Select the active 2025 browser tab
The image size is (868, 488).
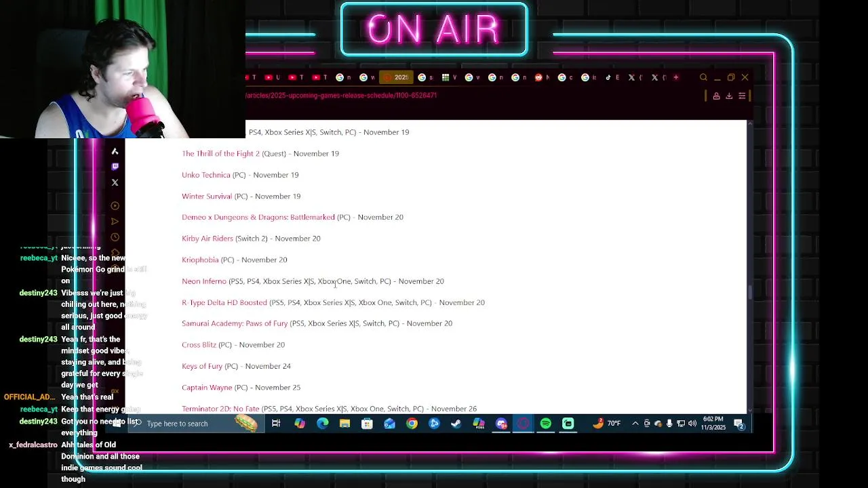tap(395, 77)
